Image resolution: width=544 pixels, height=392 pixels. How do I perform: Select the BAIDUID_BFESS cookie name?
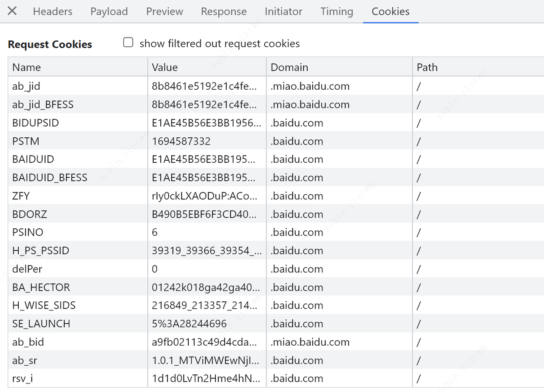pyautogui.click(x=50, y=178)
